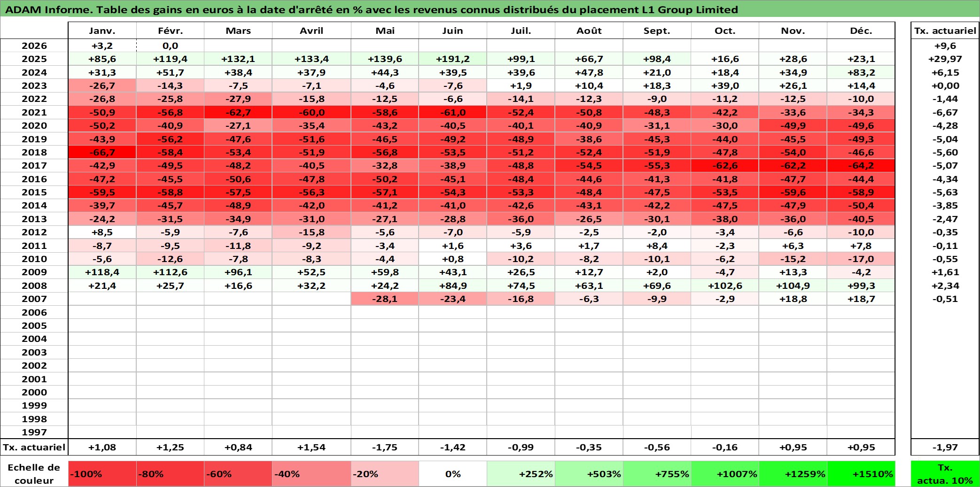This screenshot has width=980, height=487.
Task: Click the -1,97 overall actuarial rate
Action: click(945, 447)
